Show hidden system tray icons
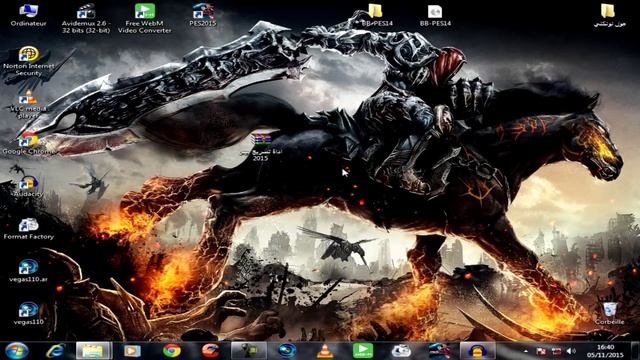Screen dimensions: 640x360 [x=526, y=351]
